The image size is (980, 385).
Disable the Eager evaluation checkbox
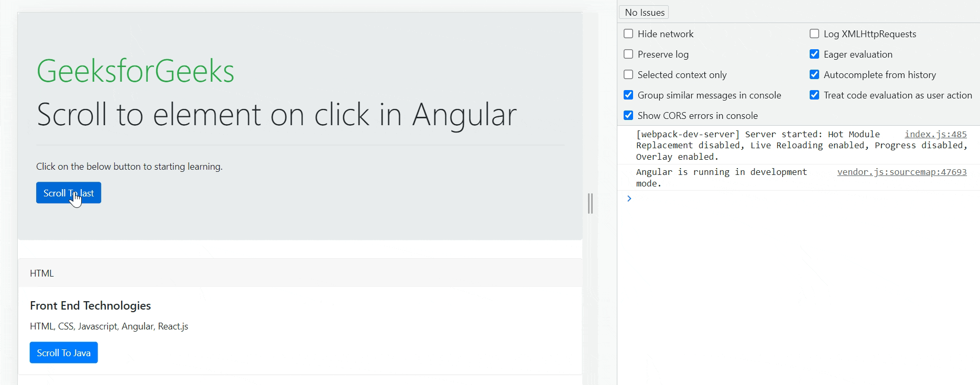(x=814, y=54)
